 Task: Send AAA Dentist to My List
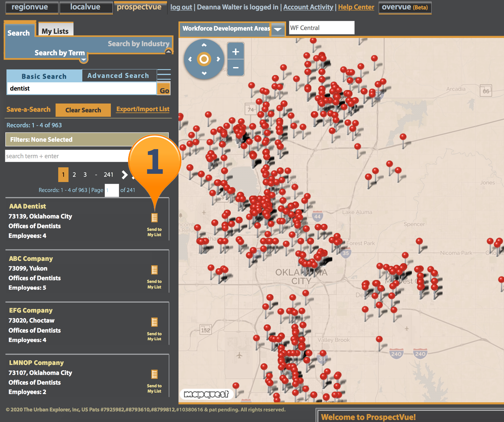(154, 225)
